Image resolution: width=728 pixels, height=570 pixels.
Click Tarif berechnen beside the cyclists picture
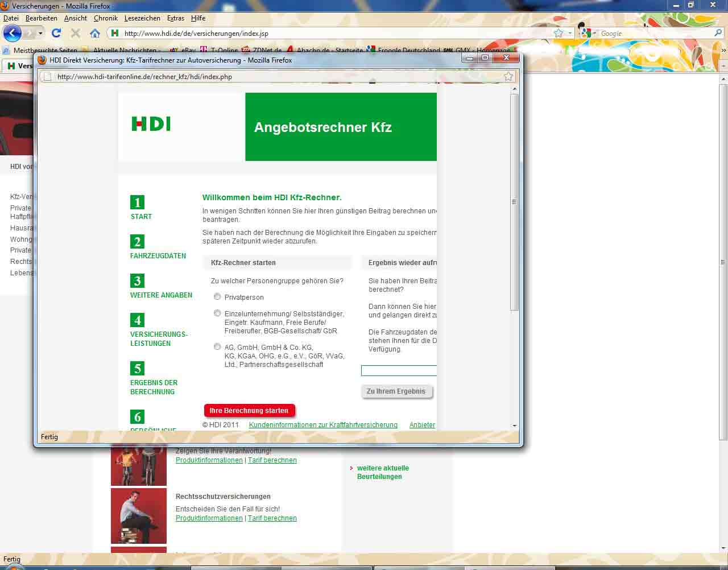pyautogui.click(x=272, y=460)
